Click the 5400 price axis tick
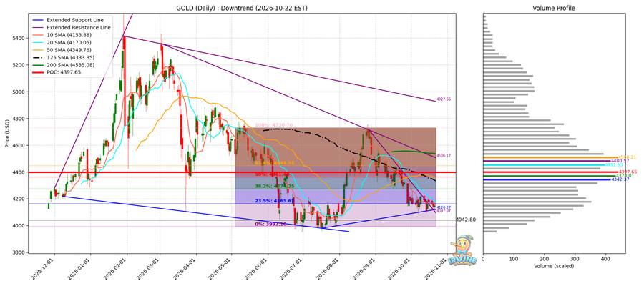644x286 pixels. (20, 39)
